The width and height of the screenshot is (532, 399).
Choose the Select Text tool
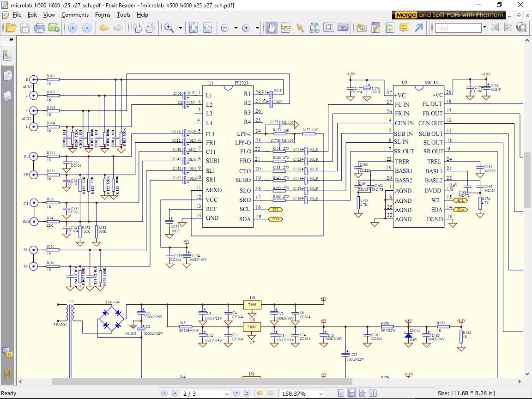328,28
